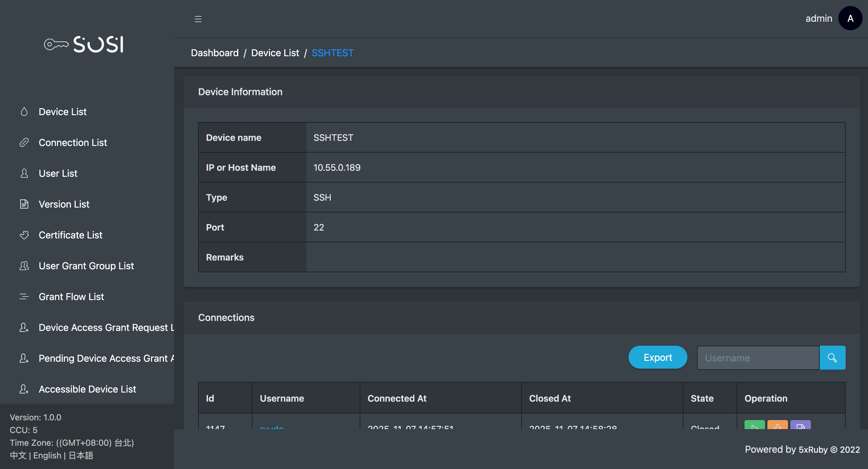Click the SUSI key logo
The width and height of the screenshot is (868, 469).
click(84, 44)
